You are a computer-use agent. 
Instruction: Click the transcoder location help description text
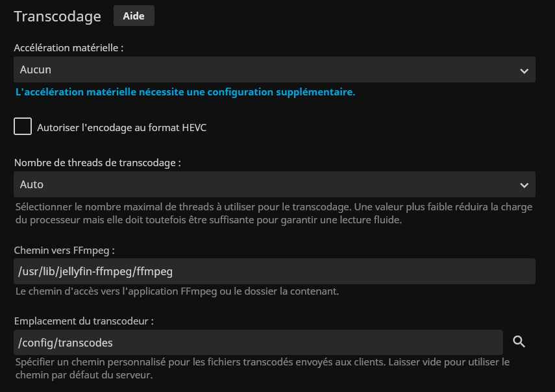coord(262,368)
